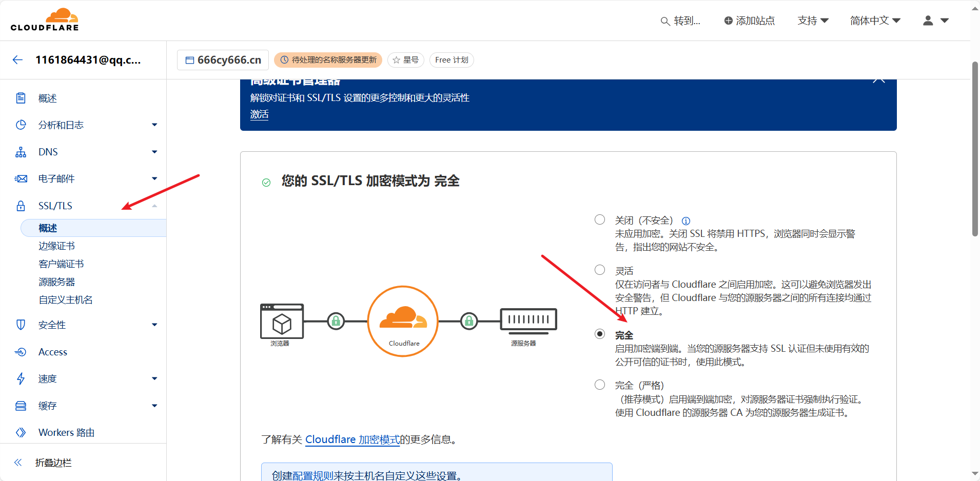Select the 灵活 encryption mode radio
Screen dimensions: 980x481
(x=599, y=270)
